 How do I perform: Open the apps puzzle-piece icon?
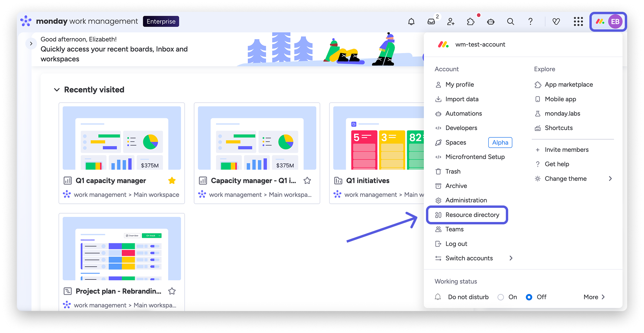coord(471,22)
